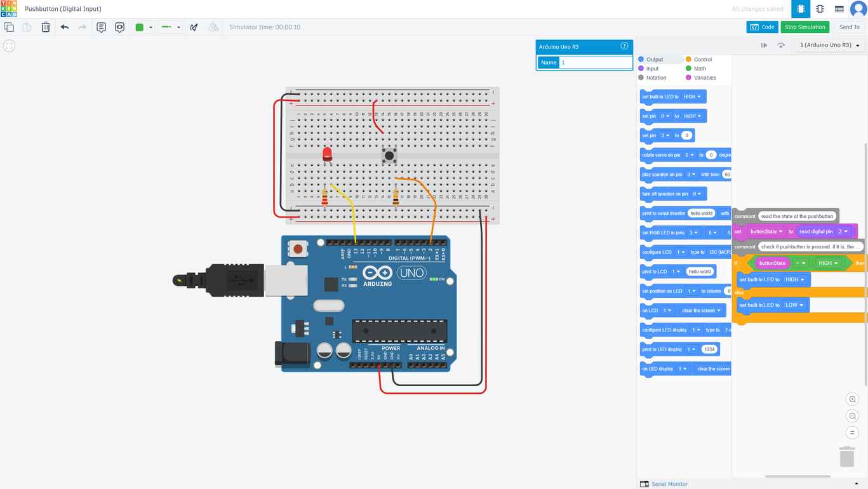
Task: Click the Redo arrow icon
Action: pyautogui.click(x=83, y=27)
